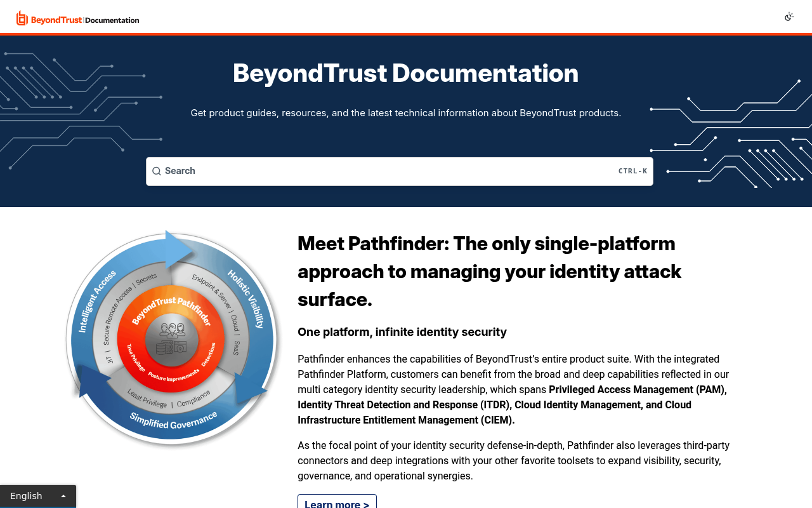Open the English language dropdown
Image resolution: width=812 pixels, height=508 pixels.
(x=38, y=496)
